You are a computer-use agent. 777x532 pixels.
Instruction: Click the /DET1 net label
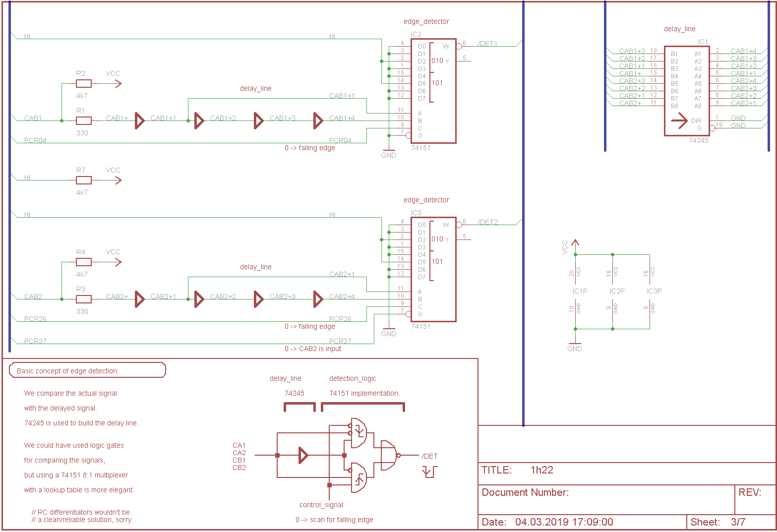(487, 44)
